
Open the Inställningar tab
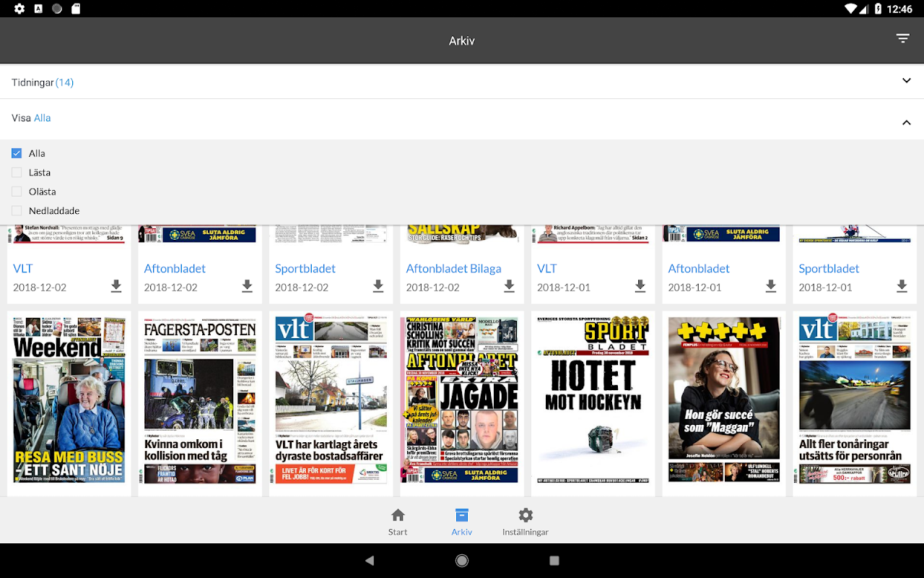click(526, 522)
